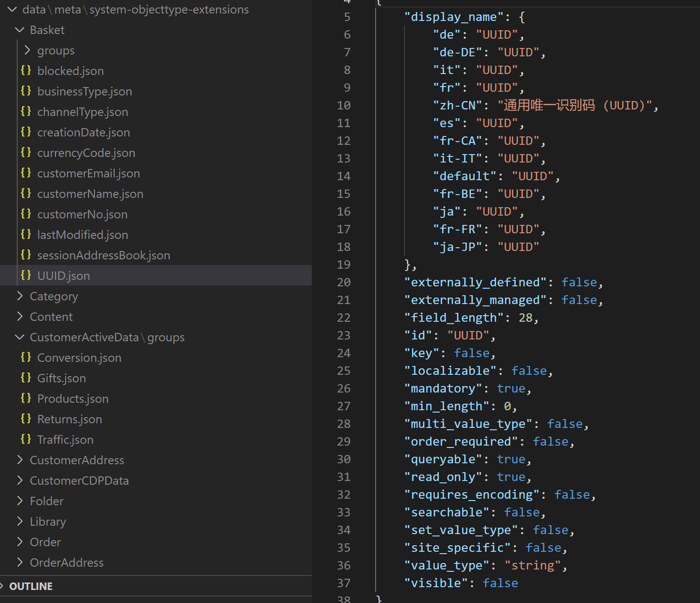Click the "requires_encoding" key
The image size is (700, 603).
coord(472,495)
